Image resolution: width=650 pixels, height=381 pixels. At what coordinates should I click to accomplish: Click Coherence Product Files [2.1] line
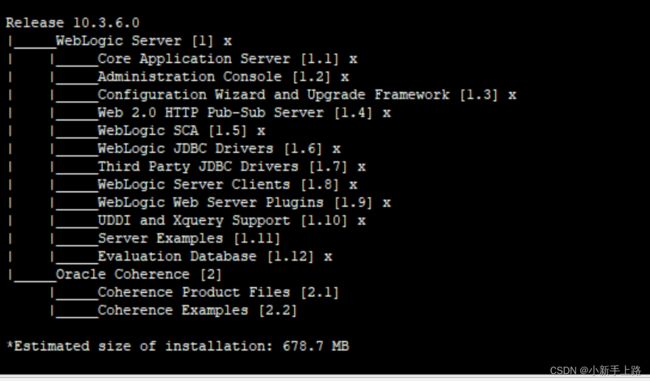tap(218, 292)
